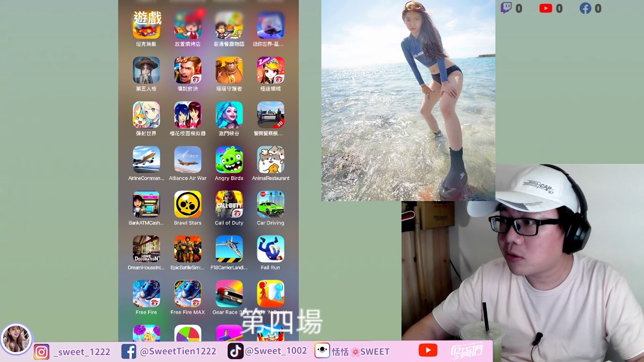644x362 pixels.
Task: Open the AirlineCommander airplane app
Action: pos(146,160)
